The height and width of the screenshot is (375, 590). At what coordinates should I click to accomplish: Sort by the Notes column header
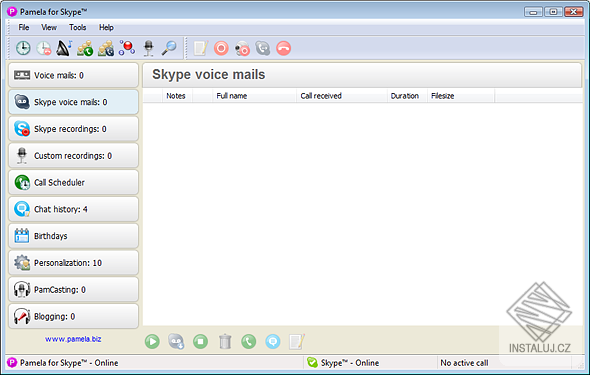177,96
